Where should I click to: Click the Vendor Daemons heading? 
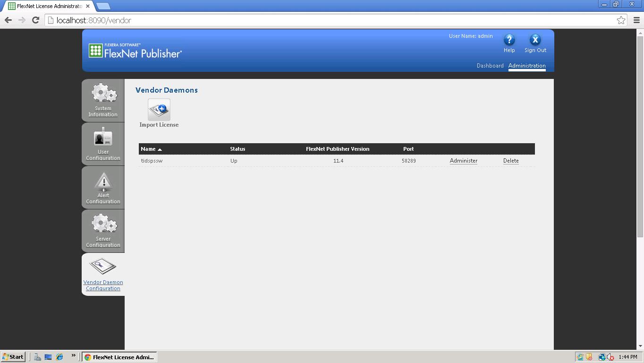[x=167, y=90]
